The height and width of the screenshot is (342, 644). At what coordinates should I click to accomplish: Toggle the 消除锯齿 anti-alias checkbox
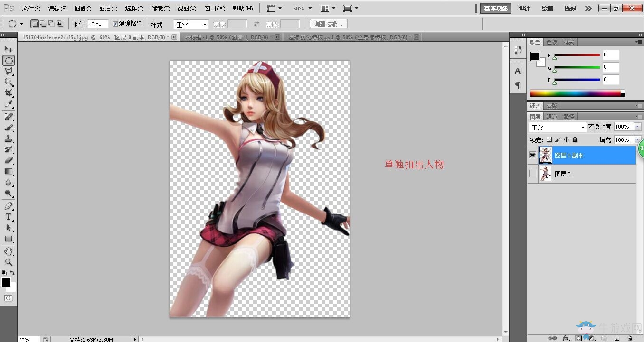tap(115, 24)
